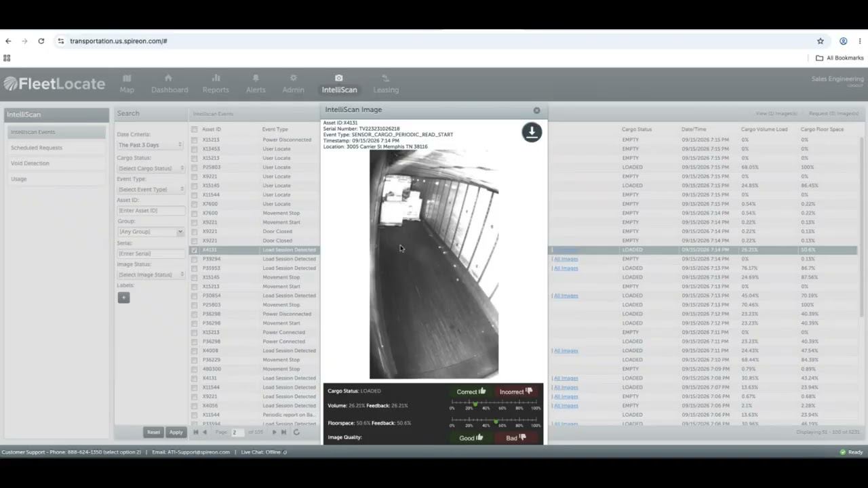Uncheck the selected X4131 row checkbox
This screenshot has width=868, height=488.
tap(195, 250)
